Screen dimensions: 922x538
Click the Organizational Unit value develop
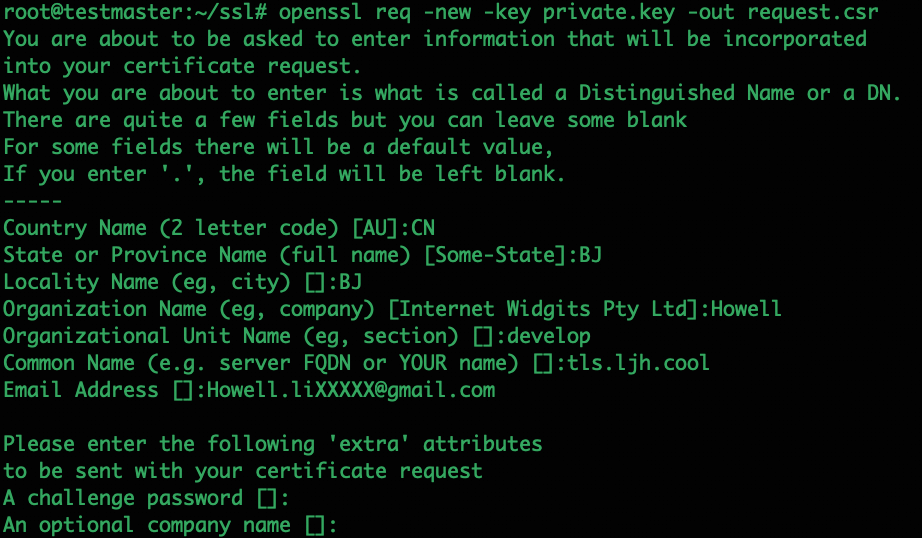[549, 336]
